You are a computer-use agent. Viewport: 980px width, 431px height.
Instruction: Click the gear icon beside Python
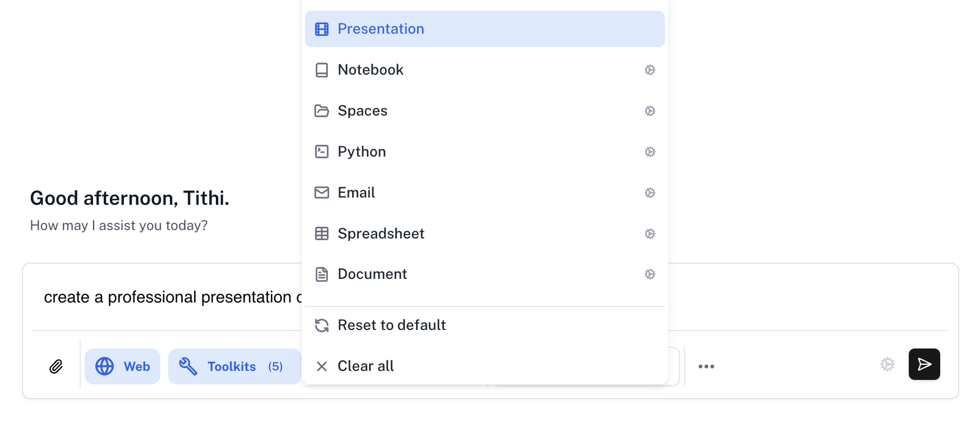(x=650, y=152)
